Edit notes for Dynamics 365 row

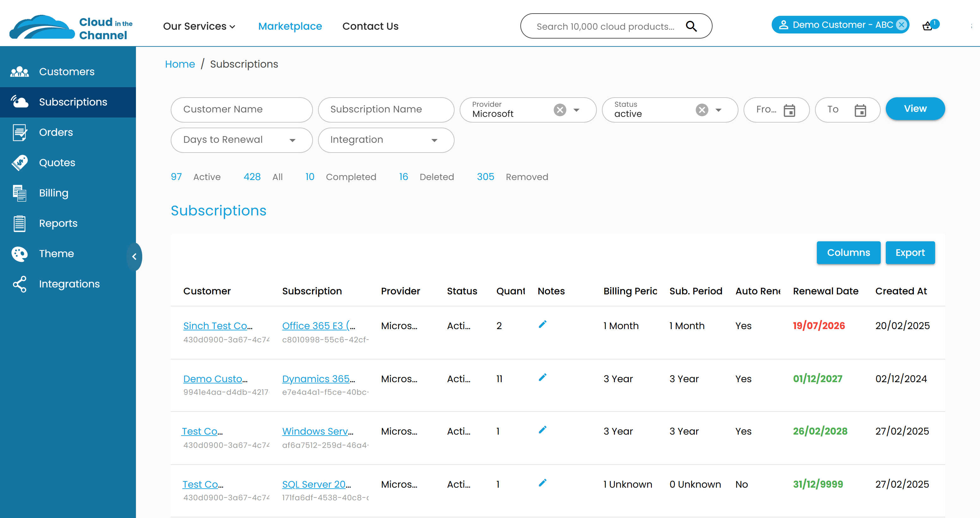pyautogui.click(x=542, y=377)
